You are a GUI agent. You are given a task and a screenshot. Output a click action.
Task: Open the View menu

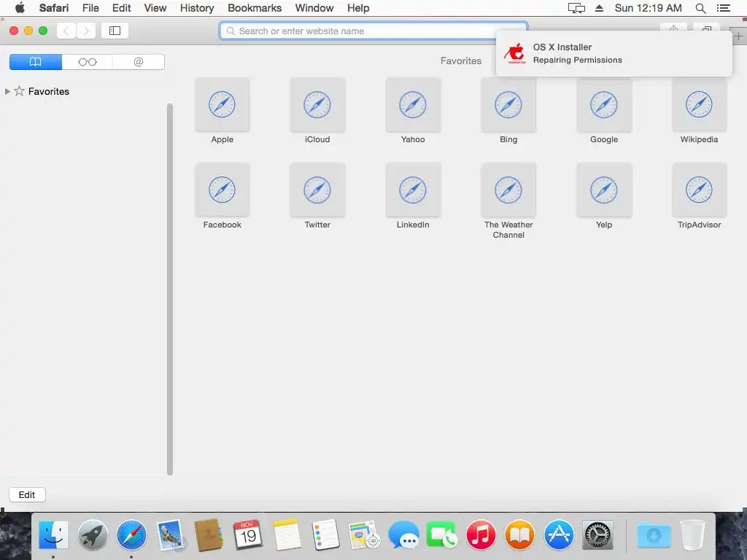point(155,8)
